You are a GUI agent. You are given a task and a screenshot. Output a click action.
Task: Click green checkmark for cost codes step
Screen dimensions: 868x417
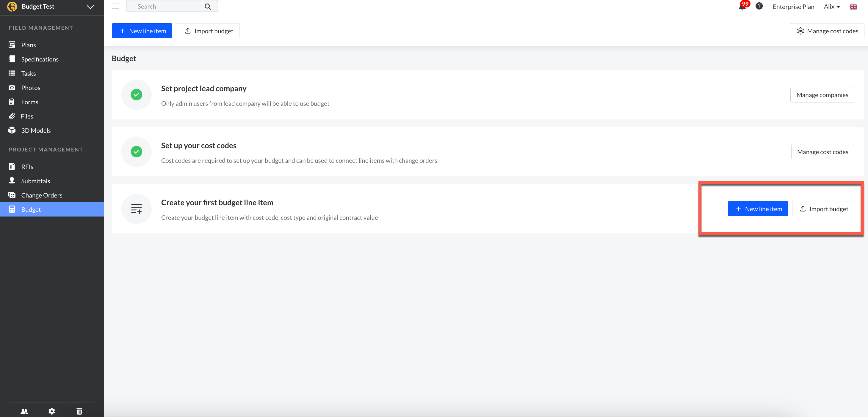[x=137, y=151]
